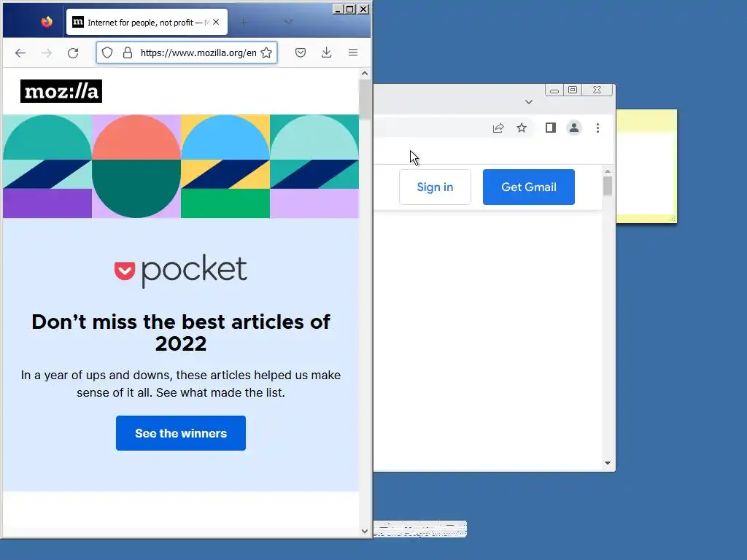Maximize the Firefox window
The image size is (747, 560).
[x=350, y=9]
